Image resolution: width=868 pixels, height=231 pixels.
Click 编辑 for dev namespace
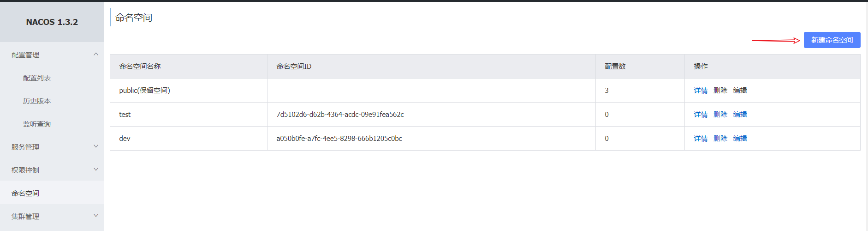[740, 139]
